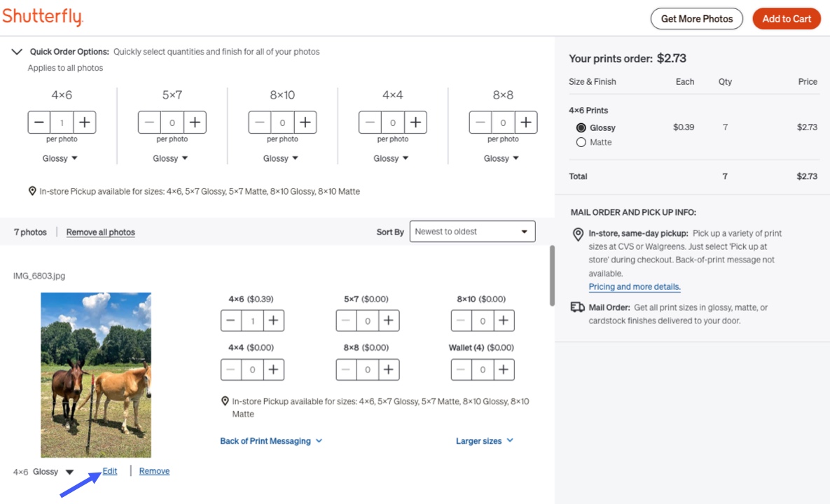Select the Glossy finish radio button

[x=581, y=127]
